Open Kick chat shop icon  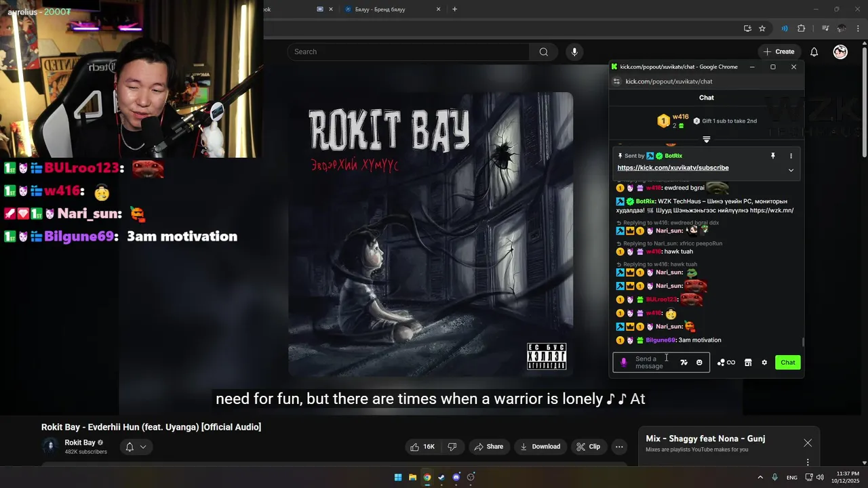coord(748,363)
